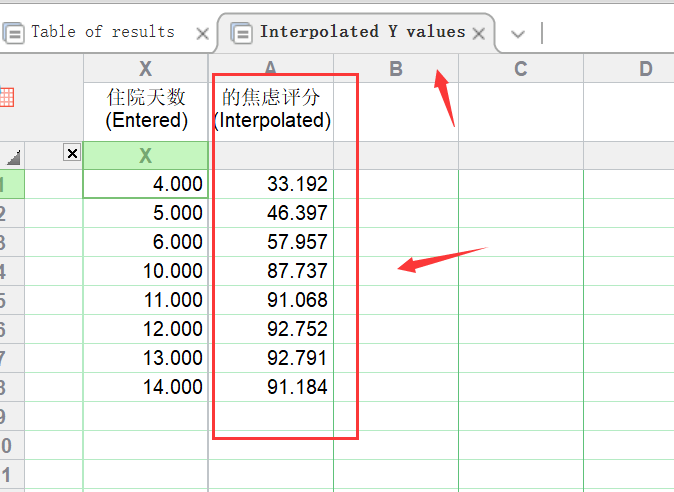Select cell with value 13.000
Viewport: 674px width, 492px height.
tap(146, 358)
